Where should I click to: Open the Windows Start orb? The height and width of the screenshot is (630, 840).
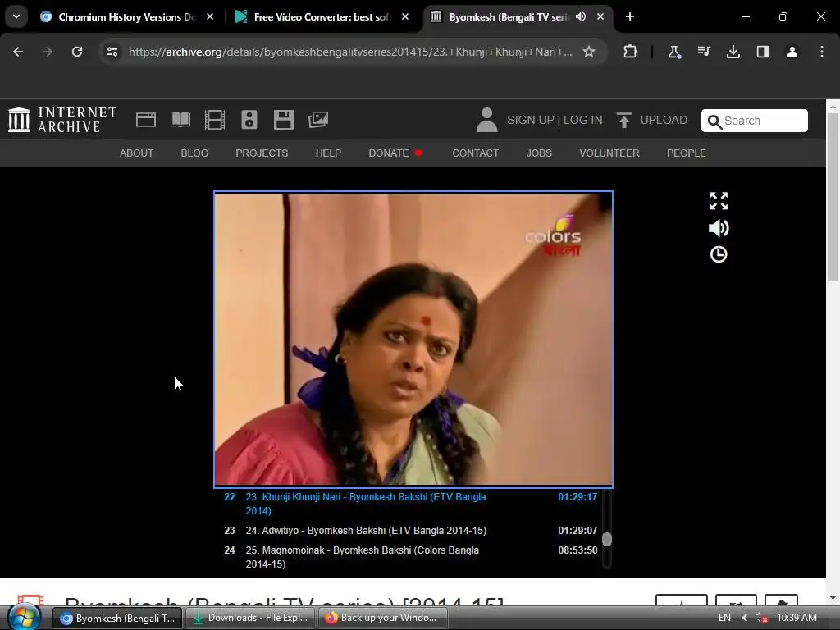point(25,618)
